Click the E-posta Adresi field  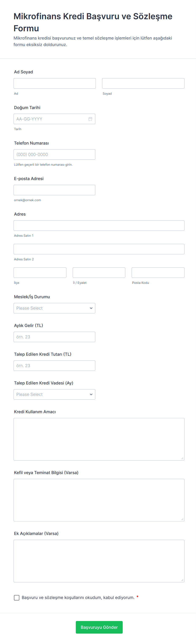[54, 190]
